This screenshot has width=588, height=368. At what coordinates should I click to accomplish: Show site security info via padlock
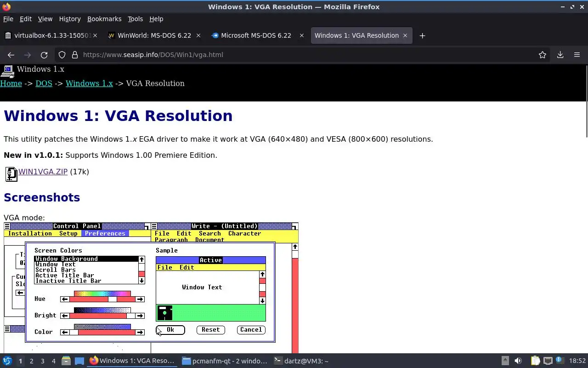pos(75,55)
